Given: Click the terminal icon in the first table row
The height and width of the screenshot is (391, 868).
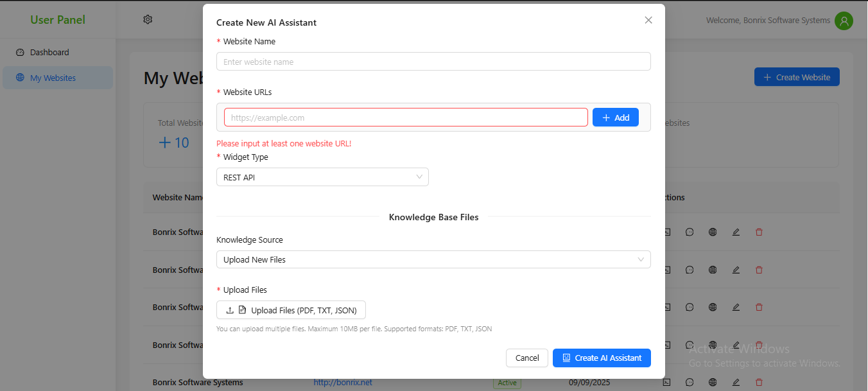Looking at the screenshot, I should coord(666,232).
